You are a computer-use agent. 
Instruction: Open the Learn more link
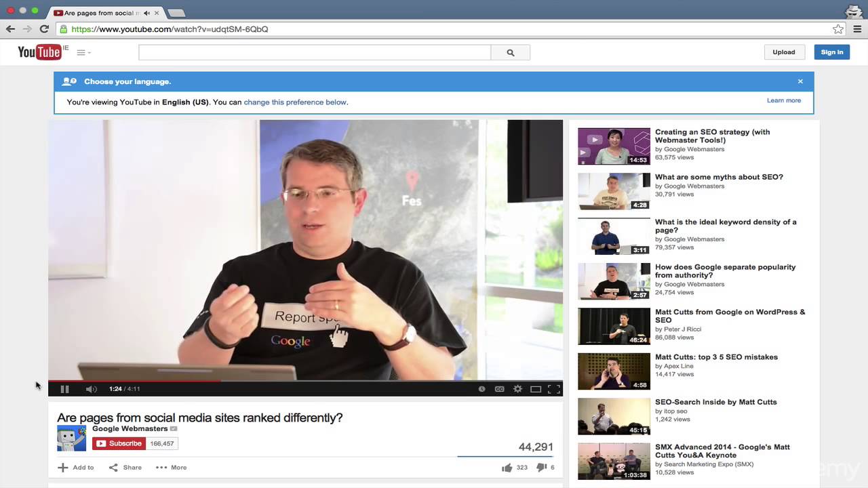tap(784, 100)
